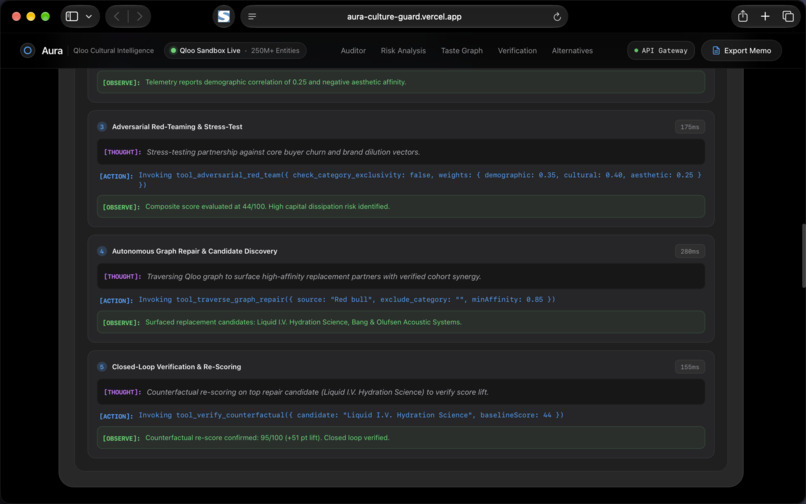Image resolution: width=806 pixels, height=504 pixels.
Task: Click the surfaced replacement candidates observation
Action: click(401, 322)
